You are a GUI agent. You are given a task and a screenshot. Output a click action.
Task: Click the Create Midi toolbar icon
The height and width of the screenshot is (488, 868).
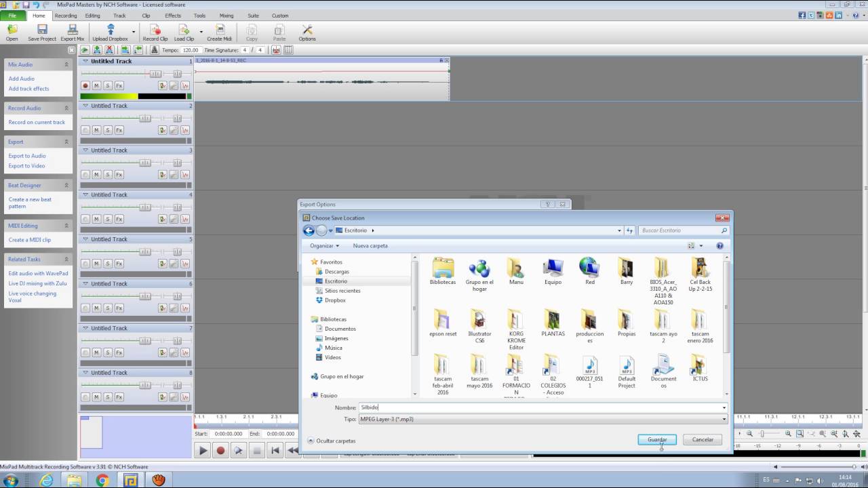[219, 33]
